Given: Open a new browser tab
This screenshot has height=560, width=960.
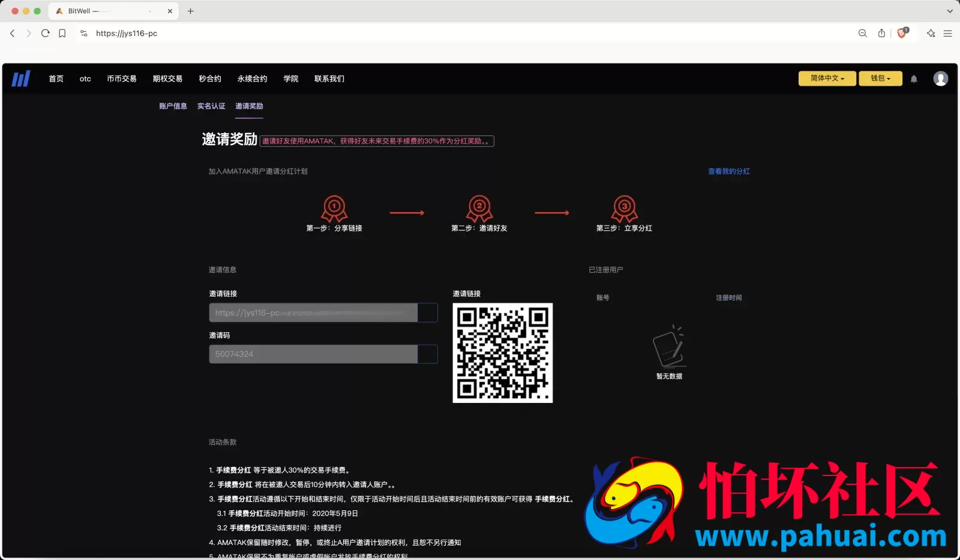Looking at the screenshot, I should pos(191,11).
